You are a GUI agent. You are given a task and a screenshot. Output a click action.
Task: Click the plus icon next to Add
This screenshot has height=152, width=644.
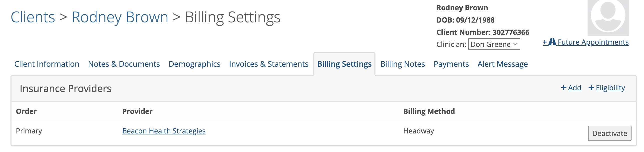click(x=564, y=88)
